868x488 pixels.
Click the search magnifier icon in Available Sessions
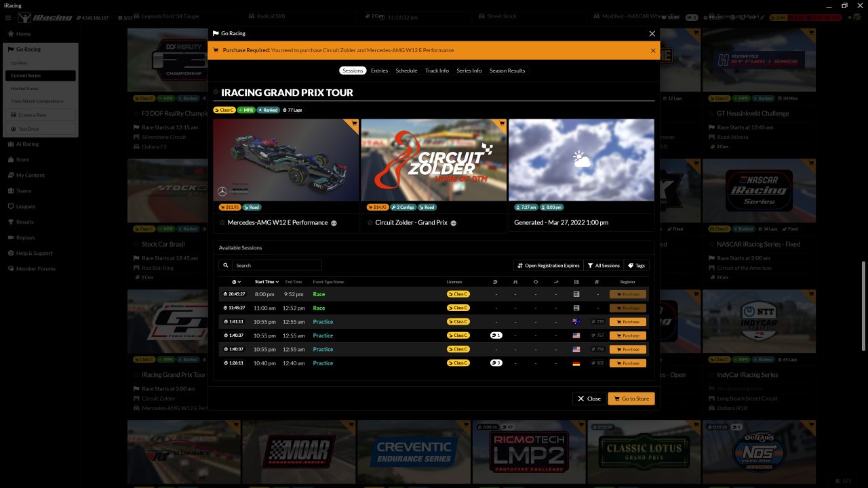226,265
